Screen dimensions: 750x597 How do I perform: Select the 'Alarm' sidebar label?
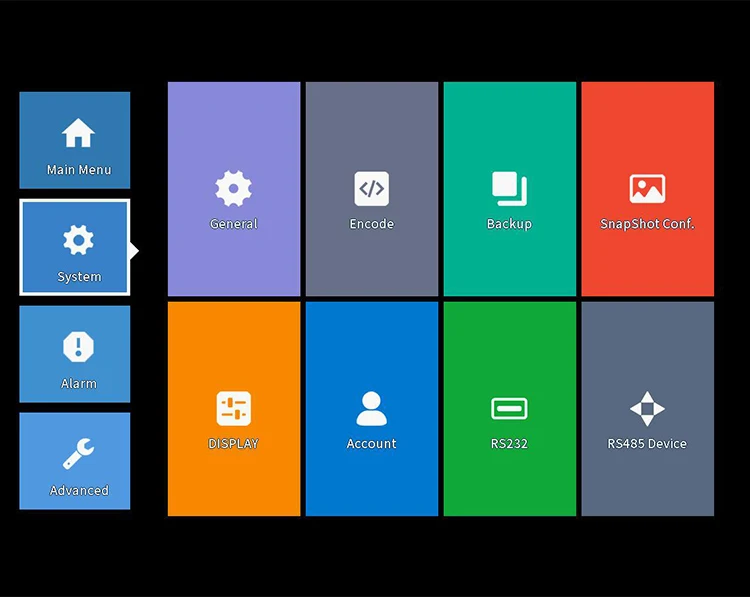click(79, 384)
